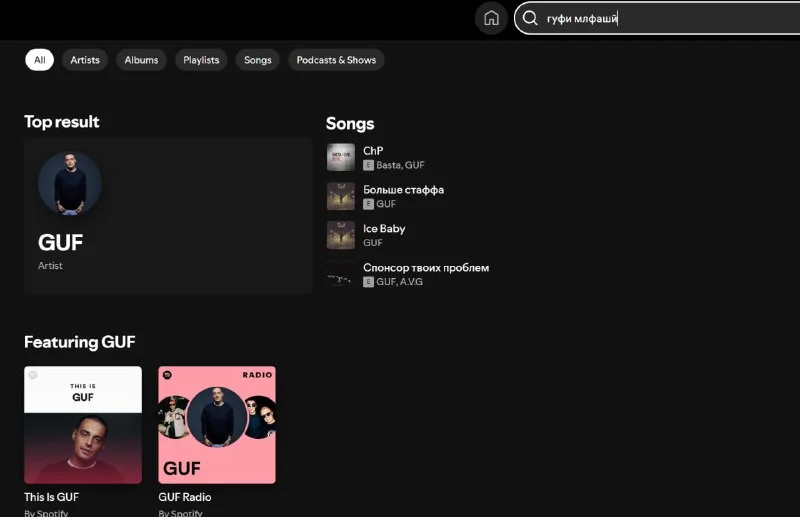The width and height of the screenshot is (800, 517).
Task: Go to Home via house icon
Action: click(491, 18)
